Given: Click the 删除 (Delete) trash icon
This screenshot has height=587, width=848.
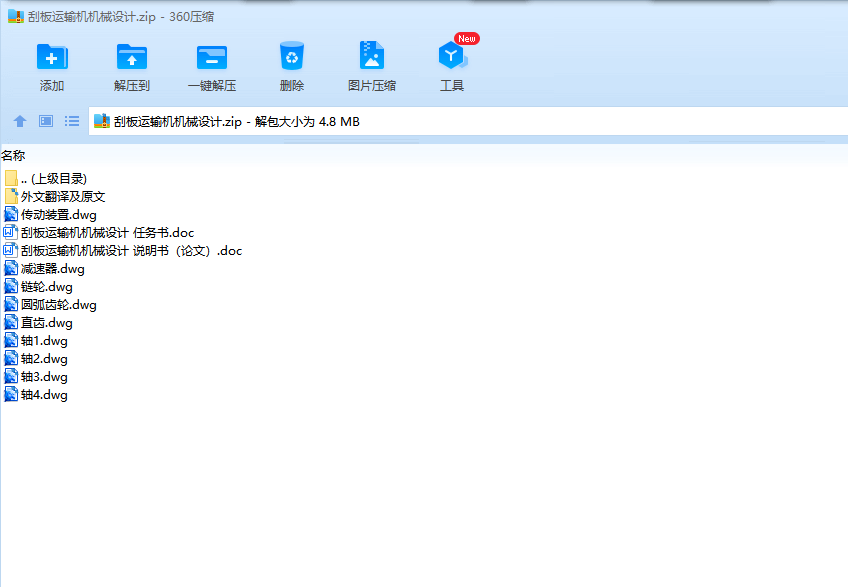Looking at the screenshot, I should [292, 56].
